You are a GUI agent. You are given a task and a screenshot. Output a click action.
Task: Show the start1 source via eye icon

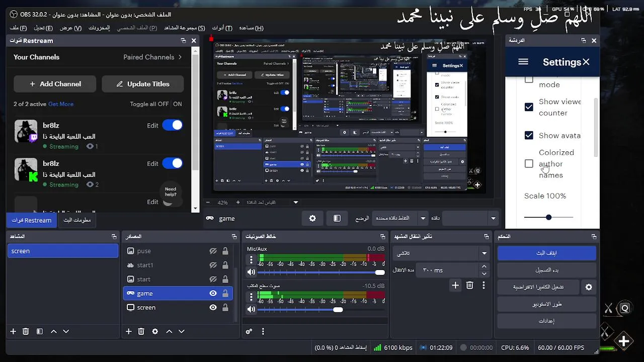(x=213, y=265)
